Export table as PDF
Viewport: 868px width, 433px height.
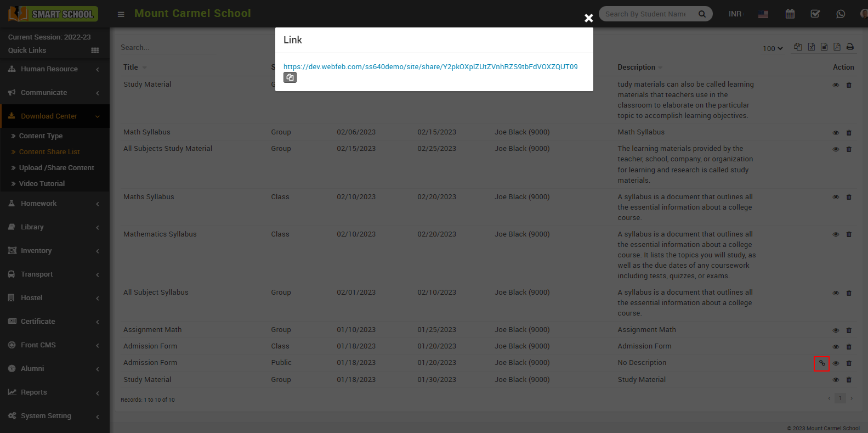click(837, 47)
